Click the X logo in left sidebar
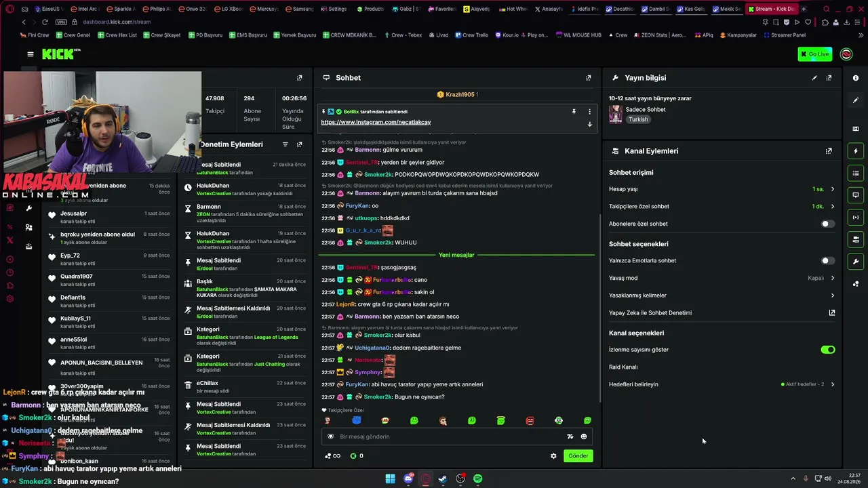 click(x=9, y=240)
